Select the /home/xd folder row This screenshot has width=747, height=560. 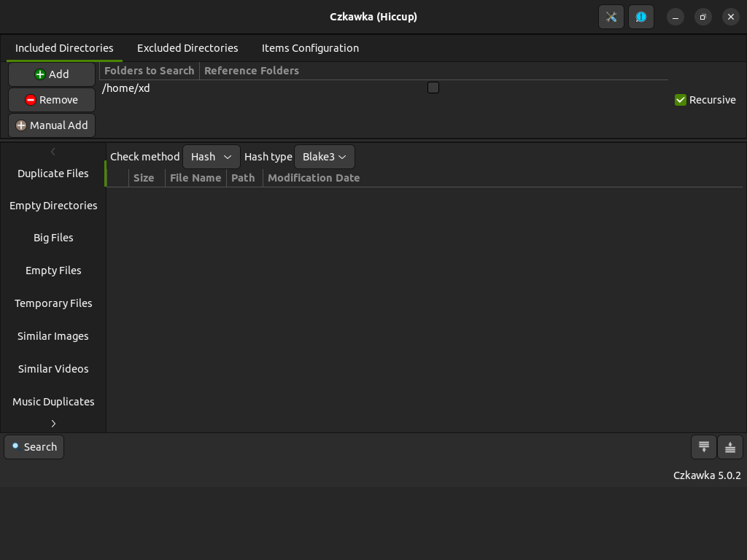[384, 88]
